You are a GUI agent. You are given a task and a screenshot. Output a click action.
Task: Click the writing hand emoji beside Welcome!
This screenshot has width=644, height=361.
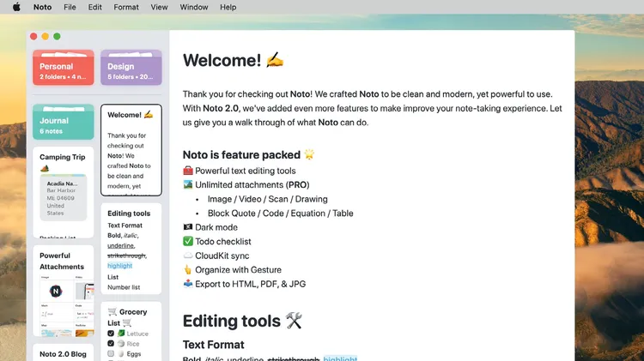tap(275, 60)
